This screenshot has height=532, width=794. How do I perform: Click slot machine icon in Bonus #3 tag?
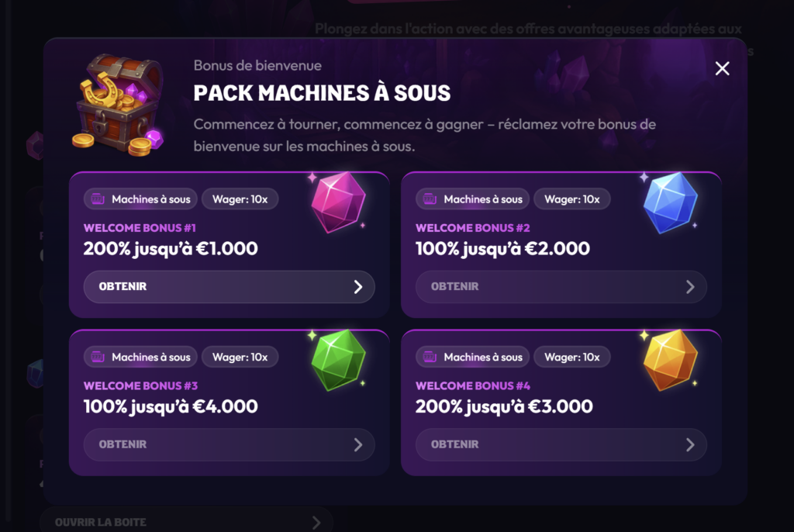tap(98, 358)
